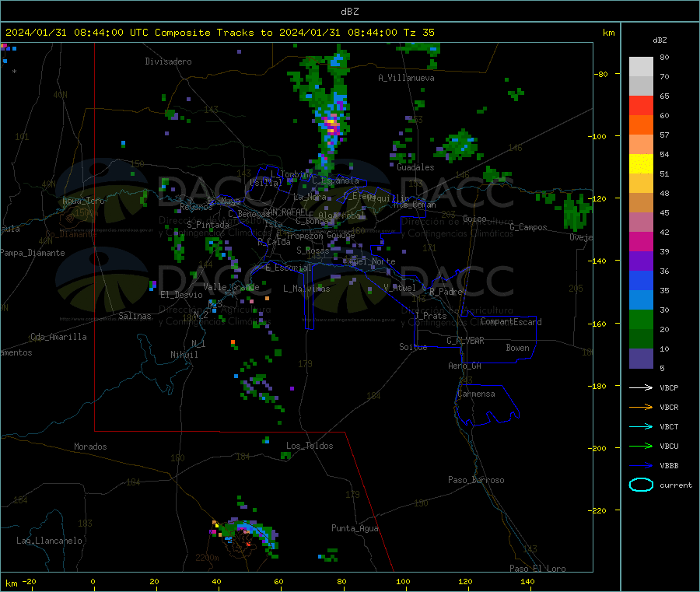This screenshot has height=592, width=700.
Task: Click the 'Carmensa' map label
Action: click(x=476, y=394)
